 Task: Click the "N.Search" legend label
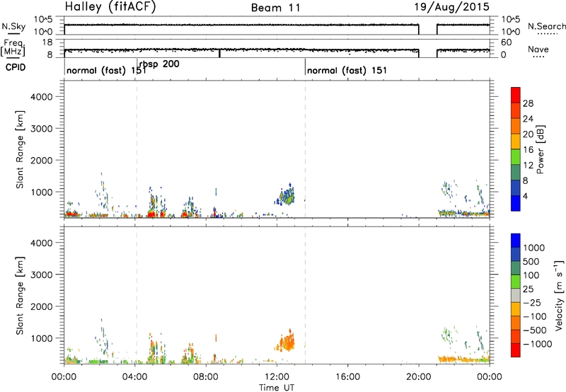click(547, 26)
